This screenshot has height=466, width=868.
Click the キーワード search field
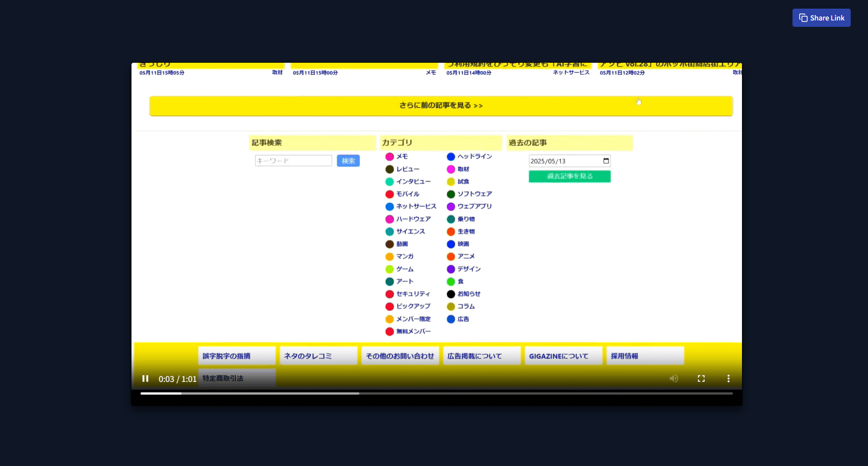click(293, 160)
